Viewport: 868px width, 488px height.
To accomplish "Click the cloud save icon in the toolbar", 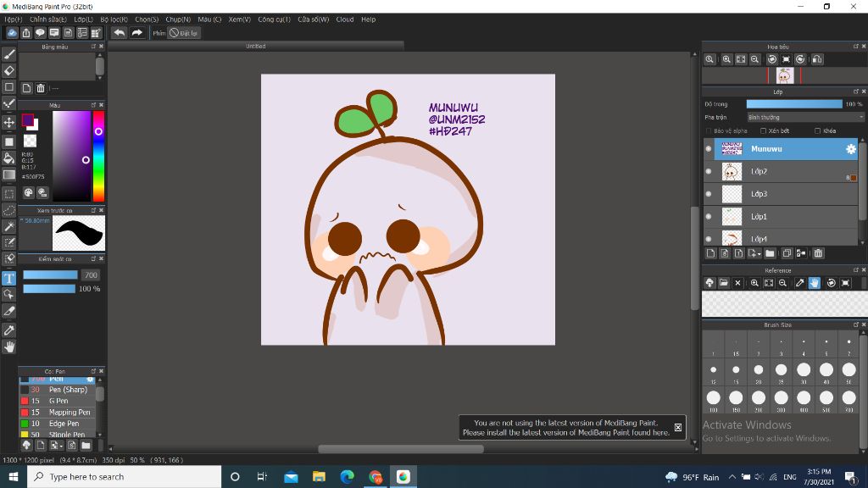I will point(12,33).
